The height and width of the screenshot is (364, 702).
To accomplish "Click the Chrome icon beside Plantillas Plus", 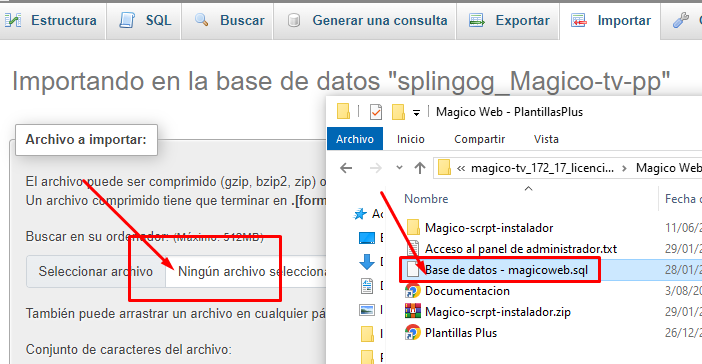I will 413,333.
